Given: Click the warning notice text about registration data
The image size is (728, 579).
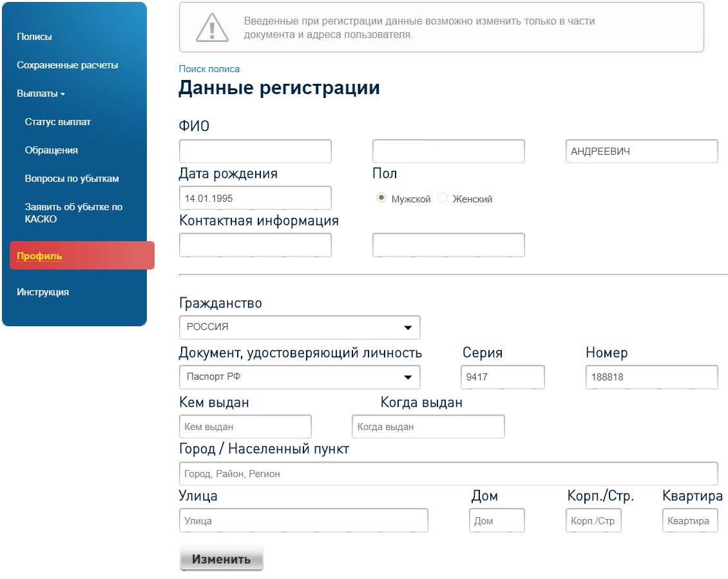Looking at the screenshot, I should [419, 28].
